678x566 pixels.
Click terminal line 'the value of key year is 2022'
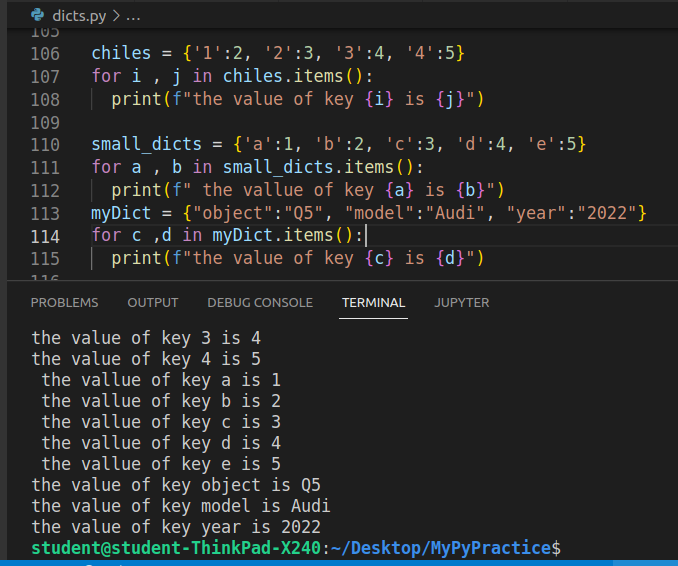click(x=176, y=527)
